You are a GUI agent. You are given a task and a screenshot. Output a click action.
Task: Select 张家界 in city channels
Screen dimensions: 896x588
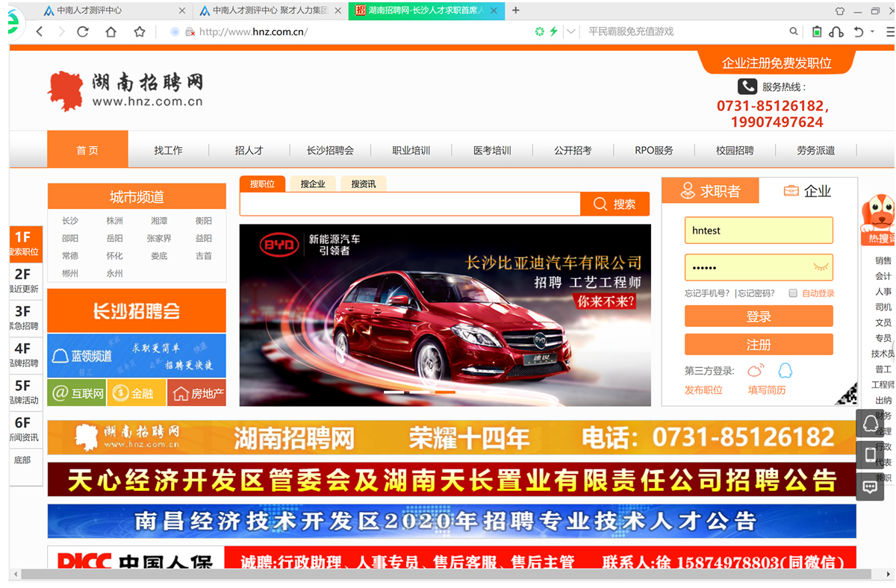click(x=159, y=239)
